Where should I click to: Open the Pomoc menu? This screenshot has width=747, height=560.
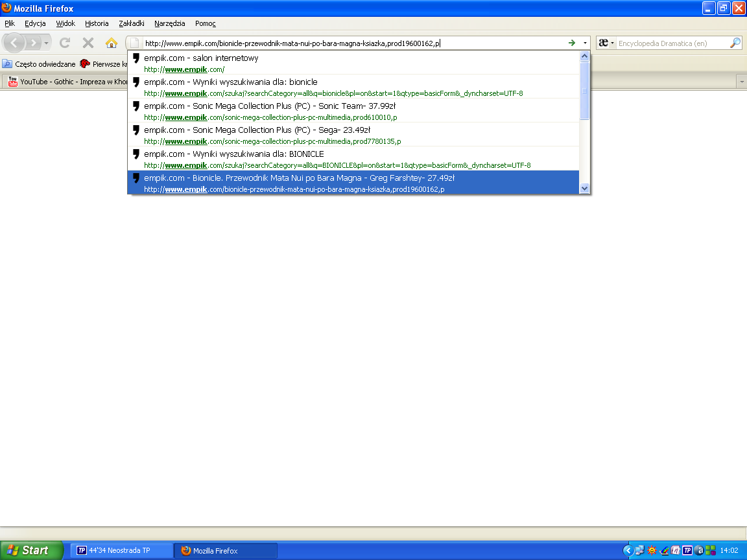[x=206, y=23]
